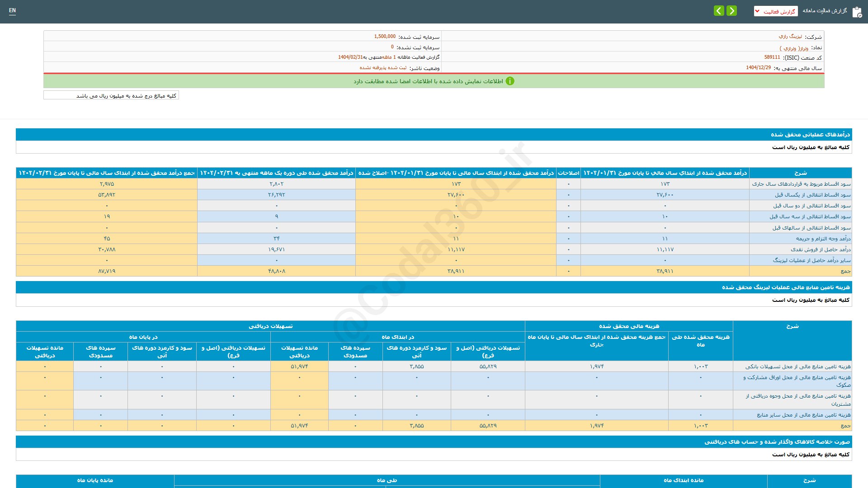
Task: Switch language with the EN link
Action: pos(12,10)
